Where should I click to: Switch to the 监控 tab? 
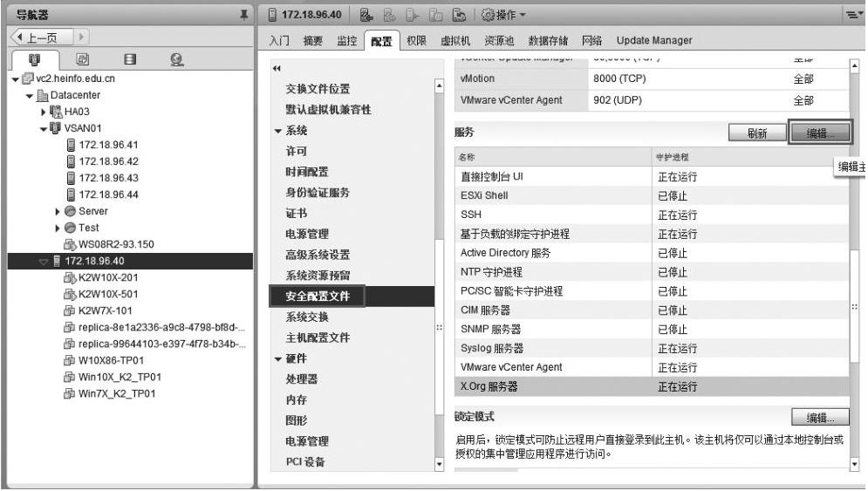tap(346, 40)
